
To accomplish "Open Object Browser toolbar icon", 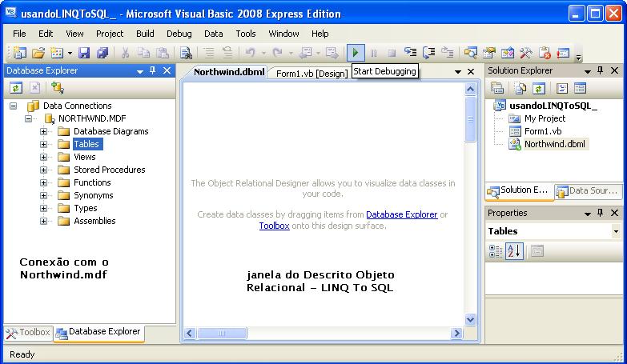I will [508, 53].
